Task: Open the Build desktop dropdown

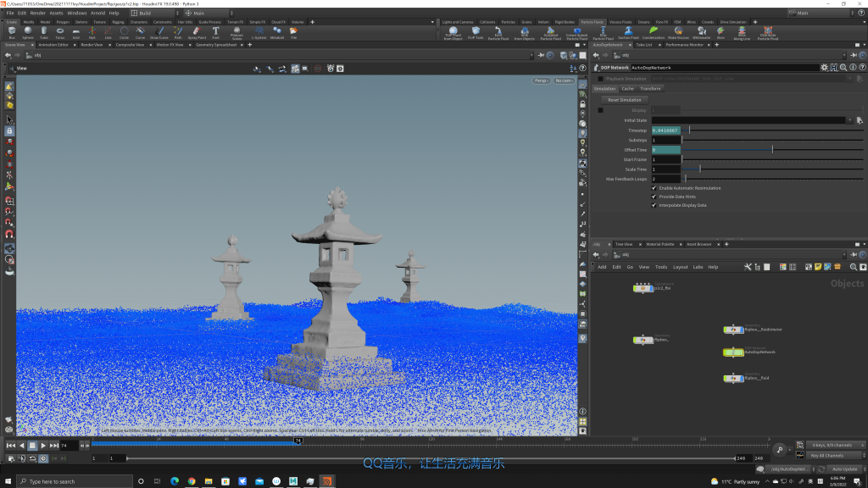Action: (x=151, y=14)
